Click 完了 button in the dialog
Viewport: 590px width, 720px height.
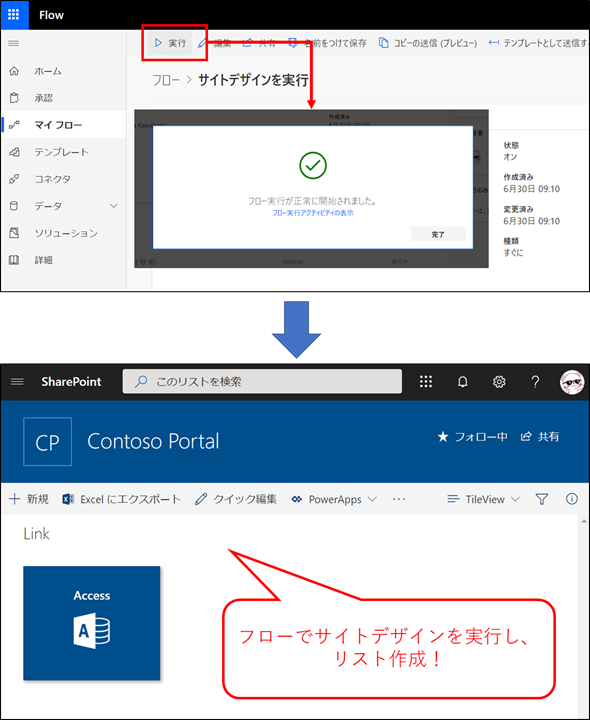tap(438, 234)
